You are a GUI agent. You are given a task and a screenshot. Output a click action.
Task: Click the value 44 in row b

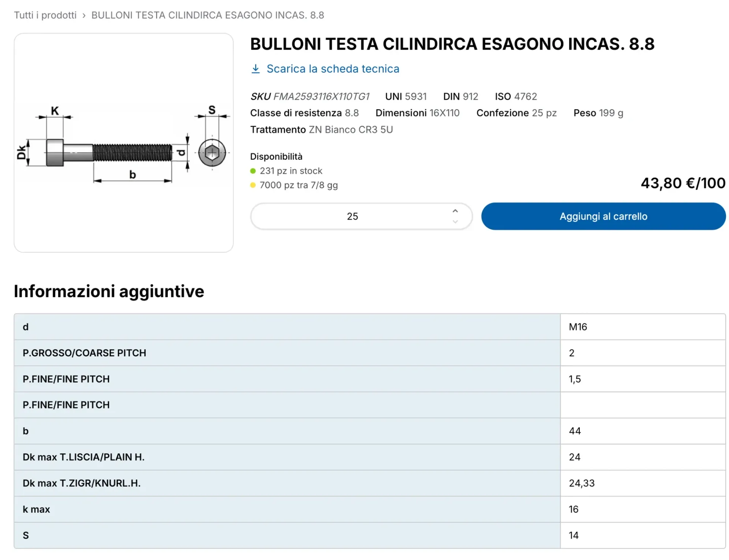coord(575,431)
